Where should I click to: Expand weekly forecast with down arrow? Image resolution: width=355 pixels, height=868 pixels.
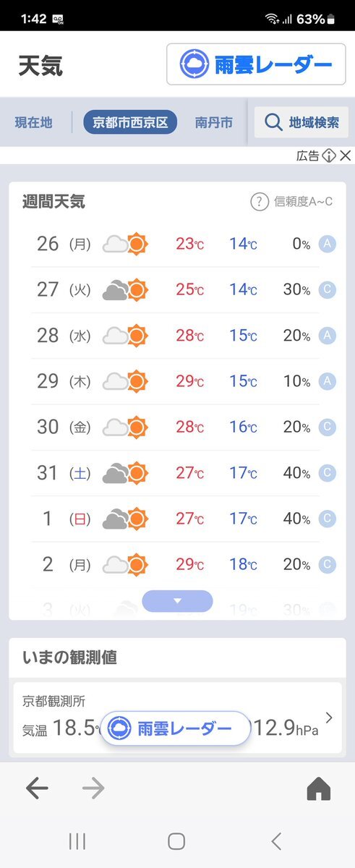(177, 601)
